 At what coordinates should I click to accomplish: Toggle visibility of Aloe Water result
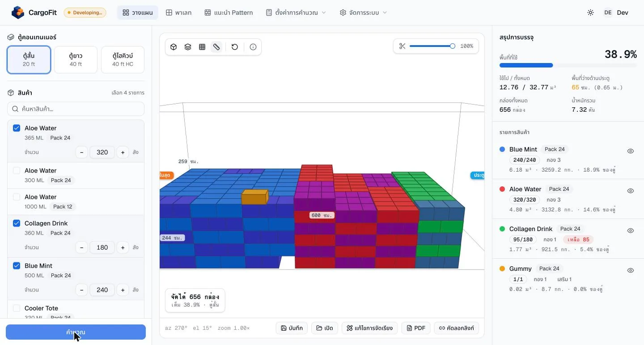point(631,191)
